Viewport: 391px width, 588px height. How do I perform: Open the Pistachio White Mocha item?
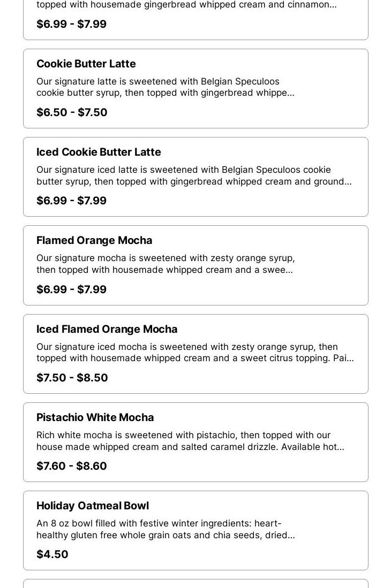point(195,442)
